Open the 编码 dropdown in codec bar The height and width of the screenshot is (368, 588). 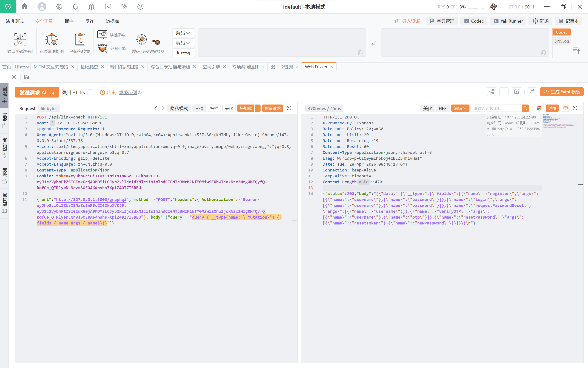pyautogui.click(x=183, y=43)
